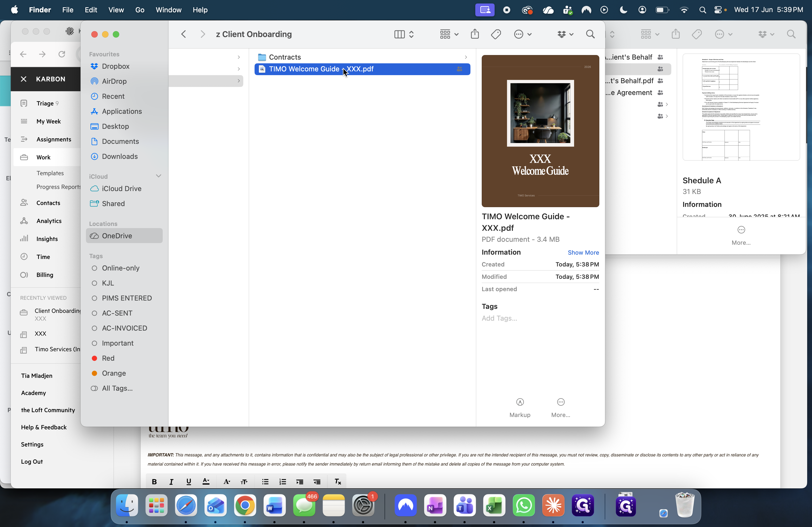Click the tag icon in front Finder toolbar
This screenshot has width=812, height=527.
tap(496, 34)
